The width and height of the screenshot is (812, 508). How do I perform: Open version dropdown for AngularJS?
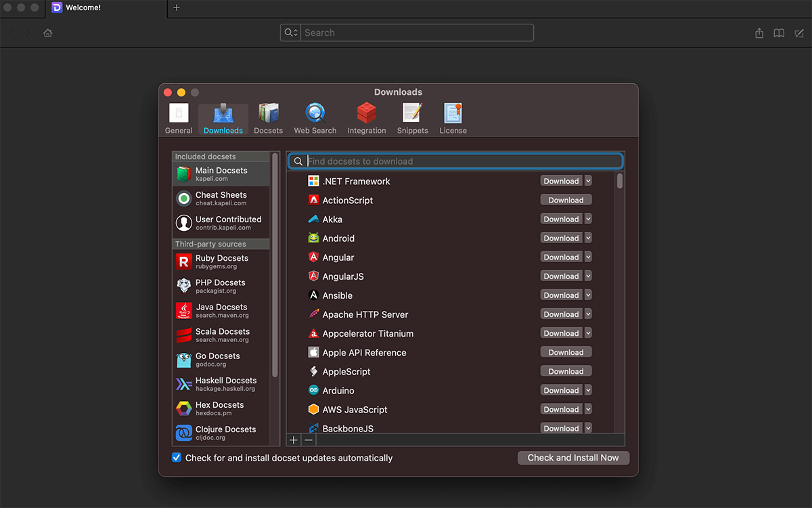(x=588, y=276)
